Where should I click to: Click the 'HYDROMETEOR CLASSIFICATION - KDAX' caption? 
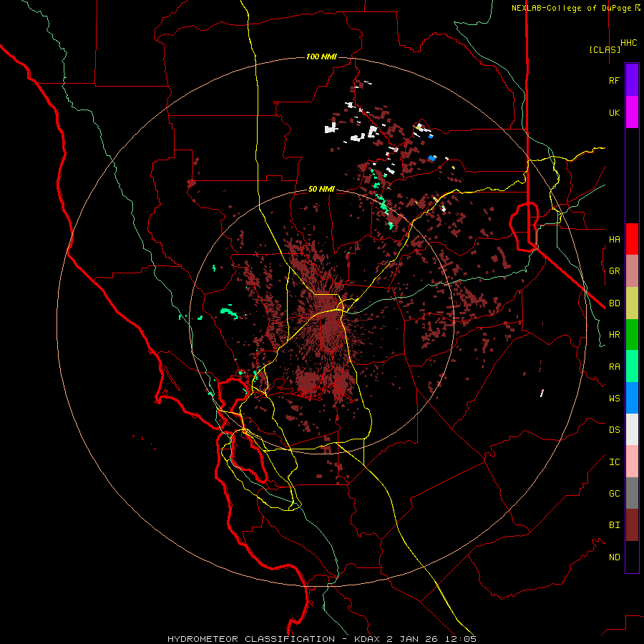coord(275,639)
